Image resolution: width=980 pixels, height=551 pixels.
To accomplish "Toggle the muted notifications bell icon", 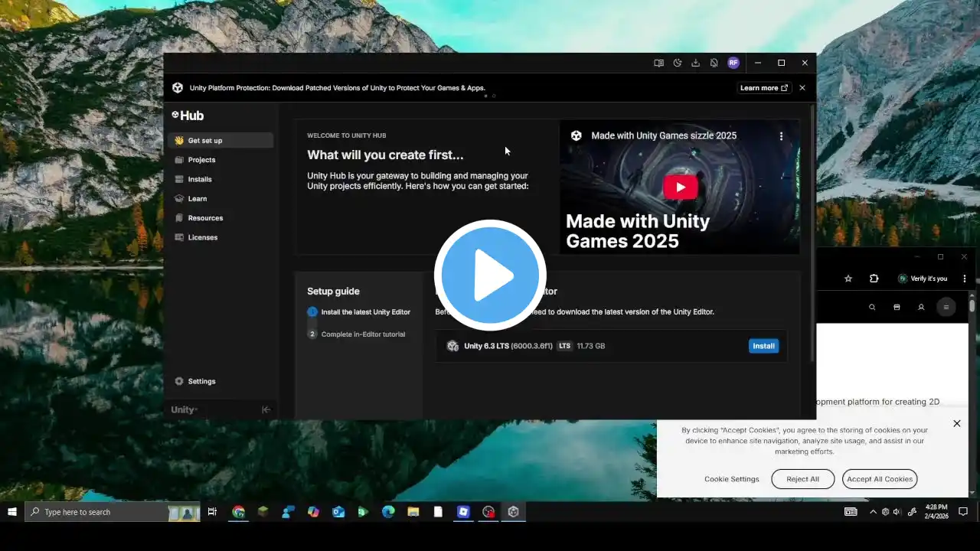I will [714, 63].
